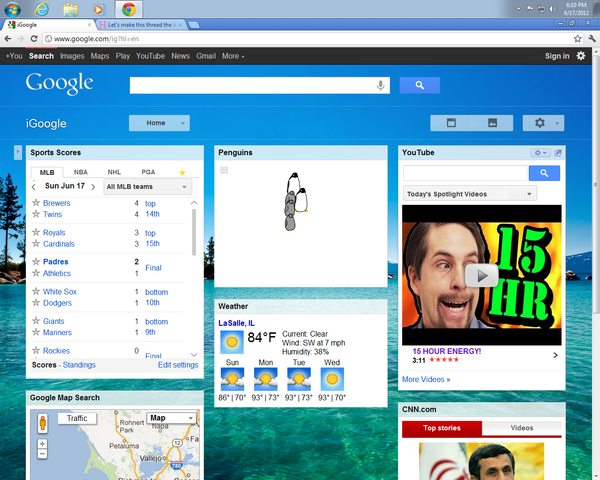
Task: Reload the page with refresh icon
Action: 34,39
